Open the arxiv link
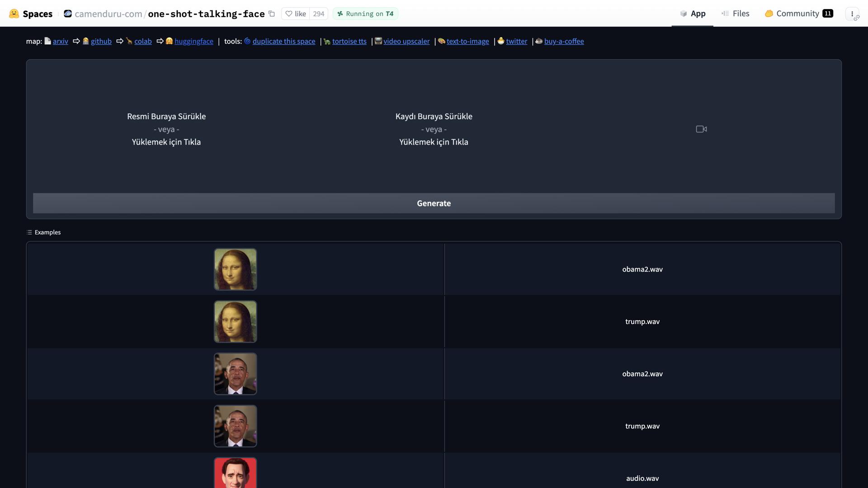Image resolution: width=868 pixels, height=488 pixels. click(60, 41)
